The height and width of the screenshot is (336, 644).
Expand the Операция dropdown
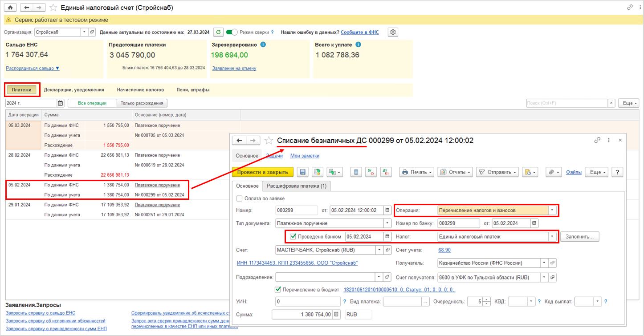point(553,211)
